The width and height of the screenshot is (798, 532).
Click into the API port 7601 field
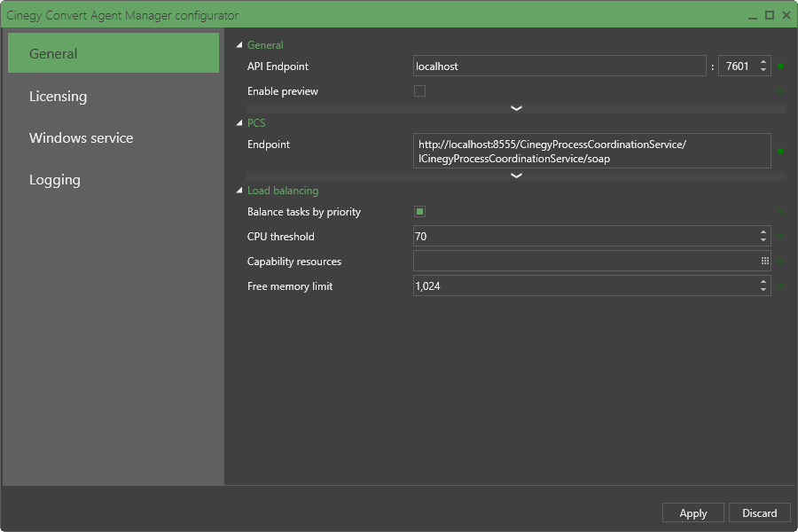pos(738,66)
